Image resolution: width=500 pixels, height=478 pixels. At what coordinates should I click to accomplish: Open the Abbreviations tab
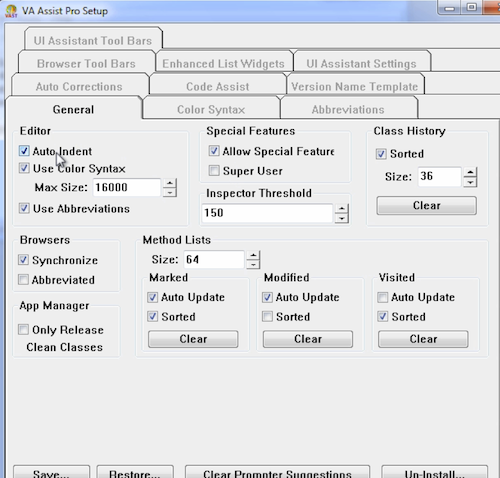(348, 109)
